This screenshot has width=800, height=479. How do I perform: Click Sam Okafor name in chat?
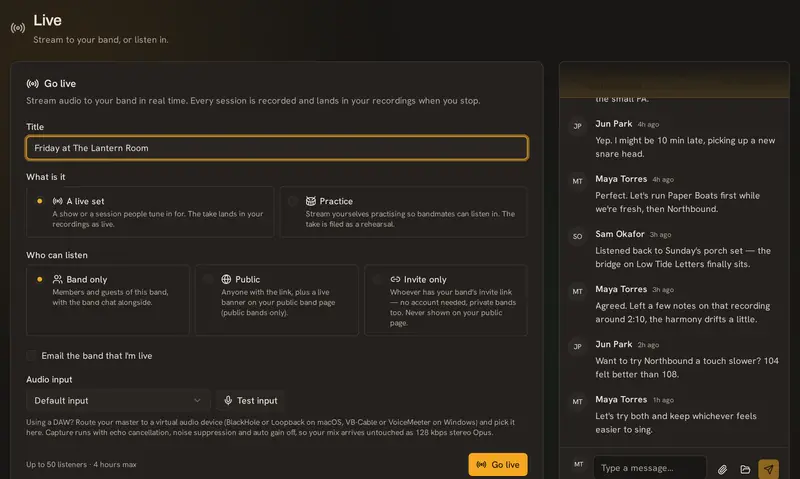pos(620,234)
